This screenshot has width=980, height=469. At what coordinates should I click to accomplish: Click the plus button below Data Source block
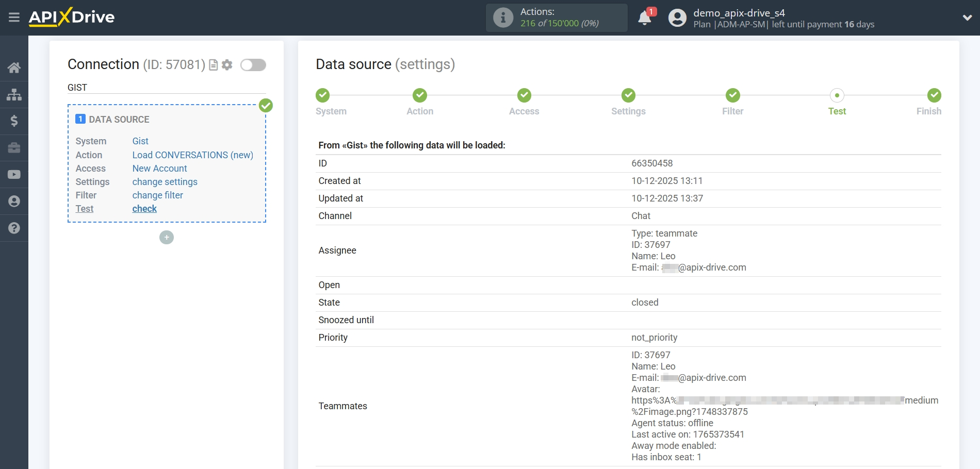[166, 237]
